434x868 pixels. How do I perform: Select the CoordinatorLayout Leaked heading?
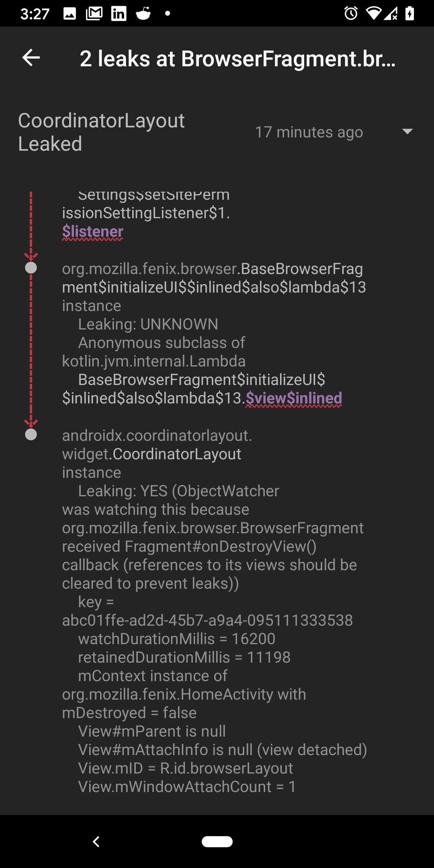[x=101, y=132]
